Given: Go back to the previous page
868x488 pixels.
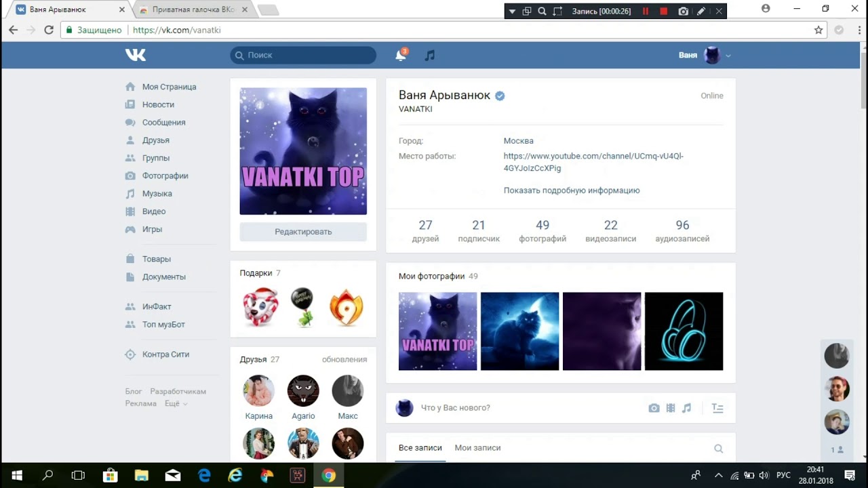Looking at the screenshot, I should point(13,30).
